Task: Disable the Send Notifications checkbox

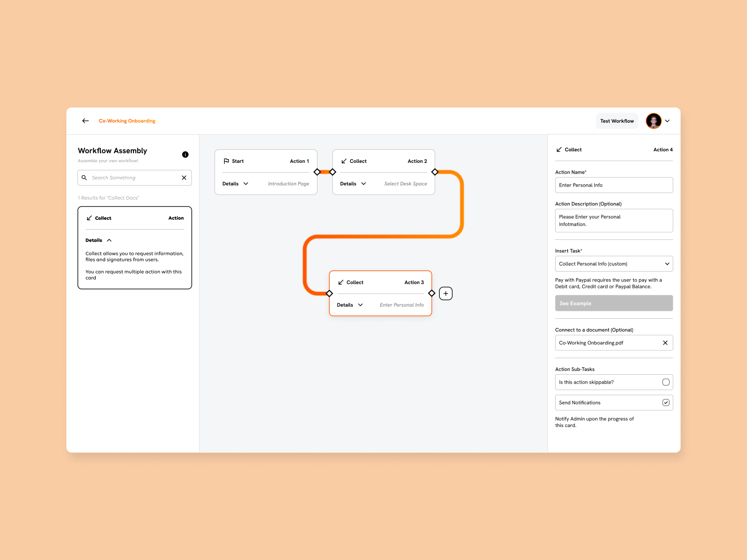Action: [x=666, y=402]
